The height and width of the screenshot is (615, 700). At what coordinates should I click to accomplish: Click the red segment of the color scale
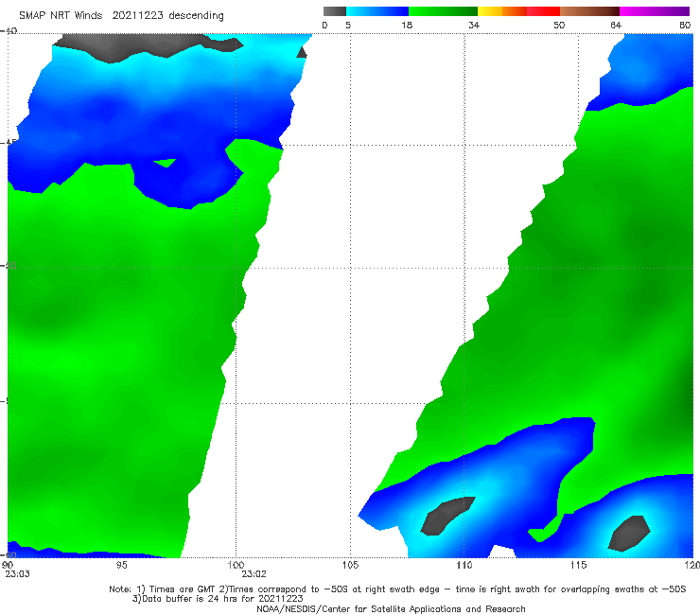(543, 11)
